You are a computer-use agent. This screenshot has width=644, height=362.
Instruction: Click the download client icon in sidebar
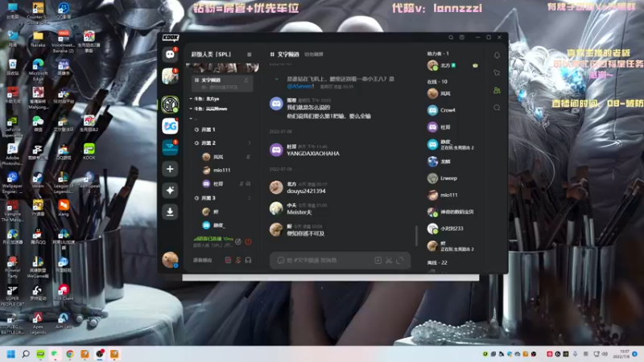(x=170, y=212)
